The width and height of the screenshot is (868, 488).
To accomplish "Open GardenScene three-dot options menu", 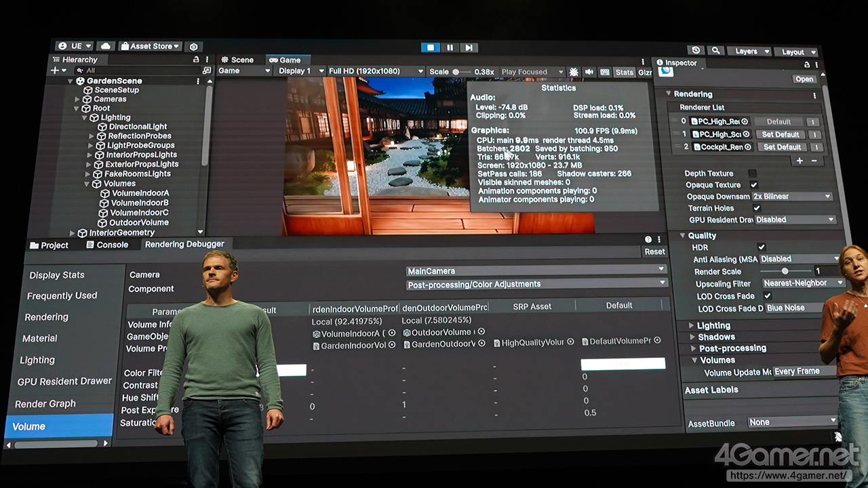I will (x=198, y=81).
